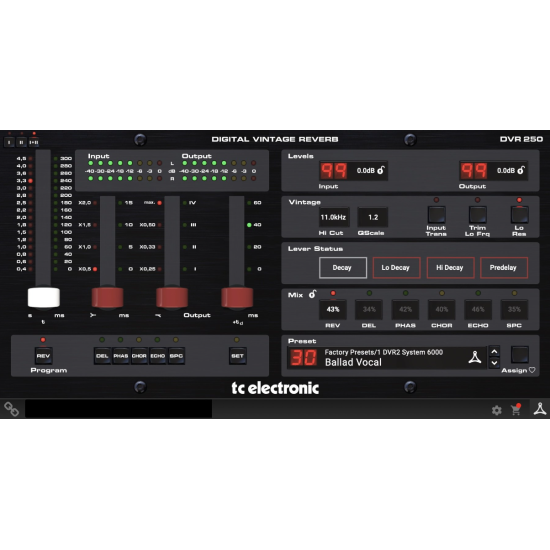Click the DEL mix 34% value
The width and height of the screenshot is (550, 550).
(x=369, y=309)
